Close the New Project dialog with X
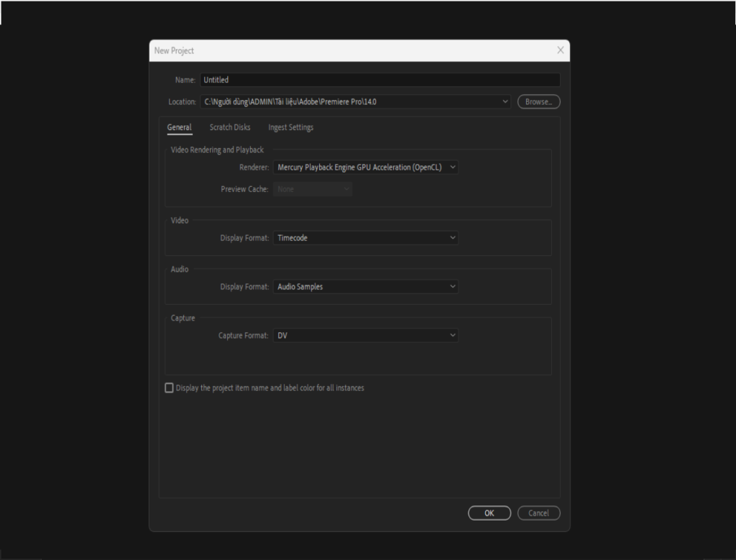Viewport: 736px width, 560px height. [x=561, y=50]
